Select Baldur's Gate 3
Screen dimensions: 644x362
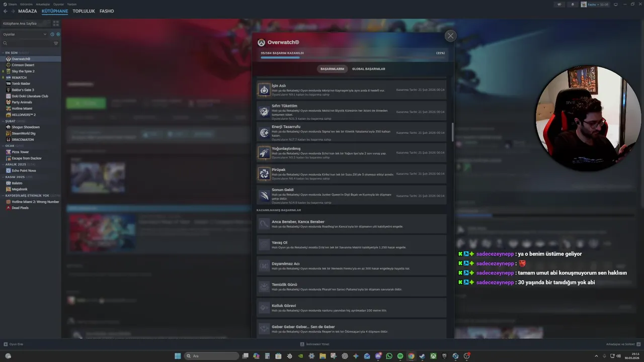coord(31,90)
